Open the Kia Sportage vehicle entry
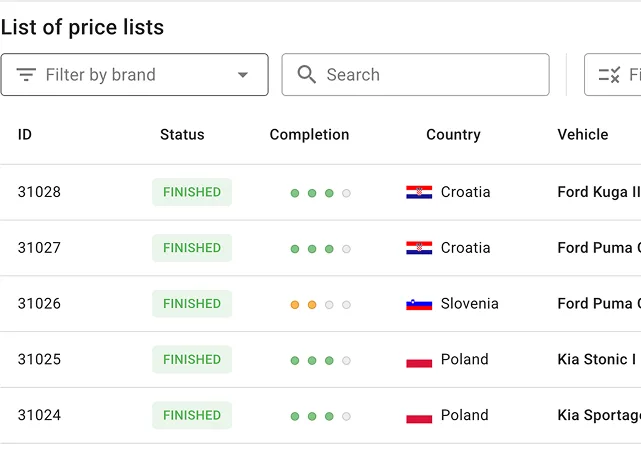 coord(598,416)
